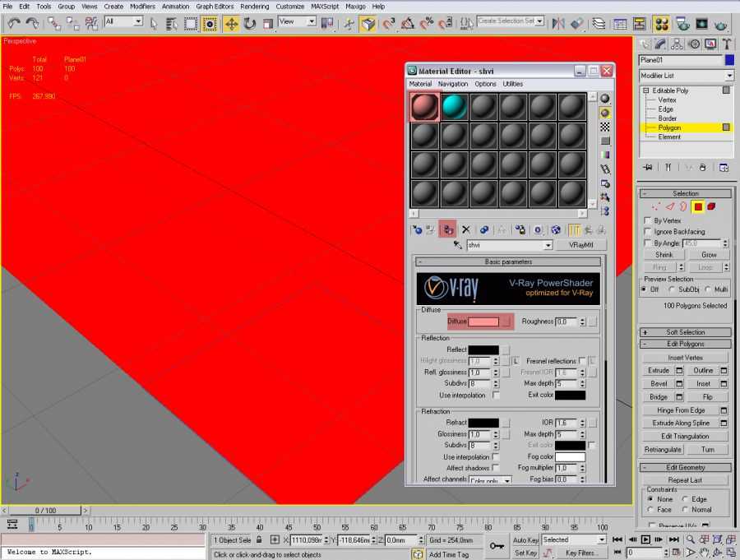This screenshot has width=740, height=560.
Task: Check Ignore Backfacing option
Action: [648, 233]
